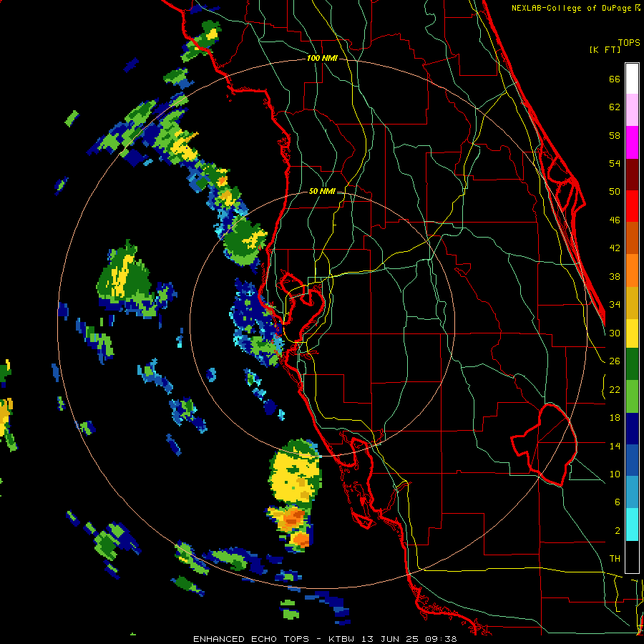Select the dark maroon legend swatch
This screenshot has height=644, width=644.
(632, 175)
